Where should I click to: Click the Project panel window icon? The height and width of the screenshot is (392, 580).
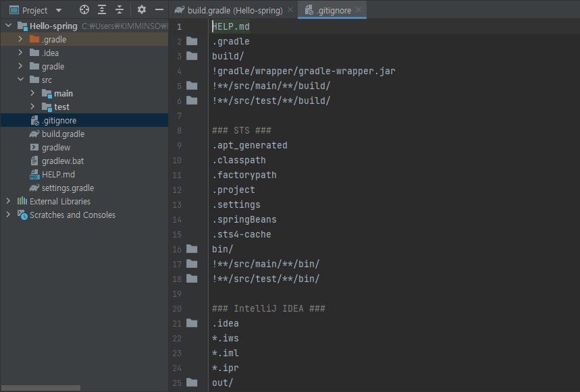(14, 10)
